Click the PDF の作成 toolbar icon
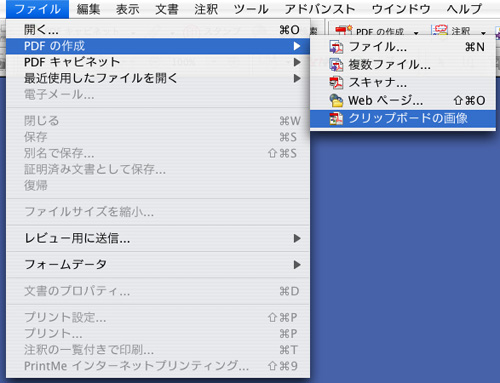The width and height of the screenshot is (500, 383). [343, 31]
